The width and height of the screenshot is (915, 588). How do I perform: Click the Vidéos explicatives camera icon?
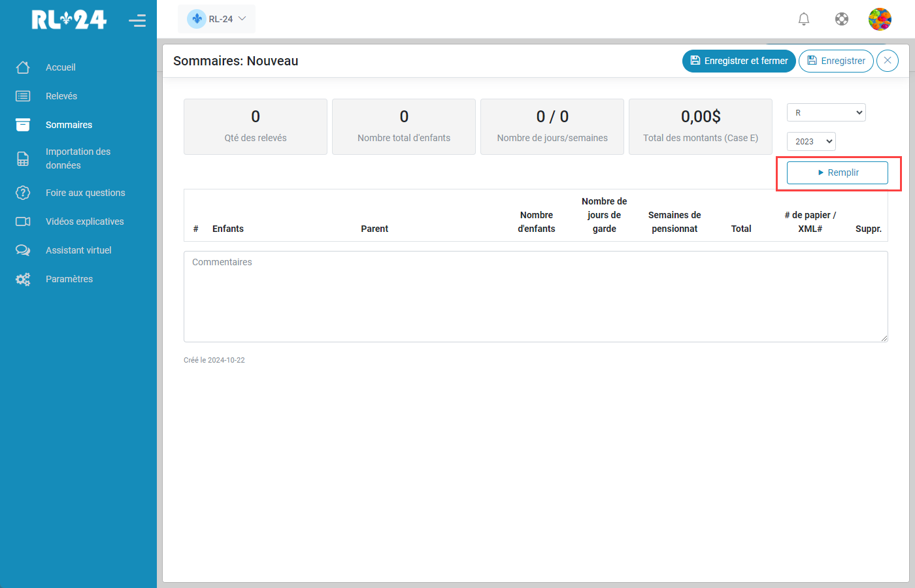point(23,221)
